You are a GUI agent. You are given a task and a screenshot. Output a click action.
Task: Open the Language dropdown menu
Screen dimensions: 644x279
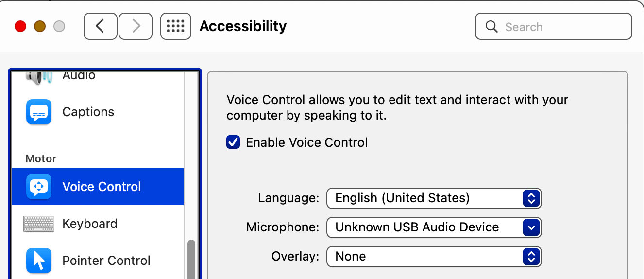[434, 198]
